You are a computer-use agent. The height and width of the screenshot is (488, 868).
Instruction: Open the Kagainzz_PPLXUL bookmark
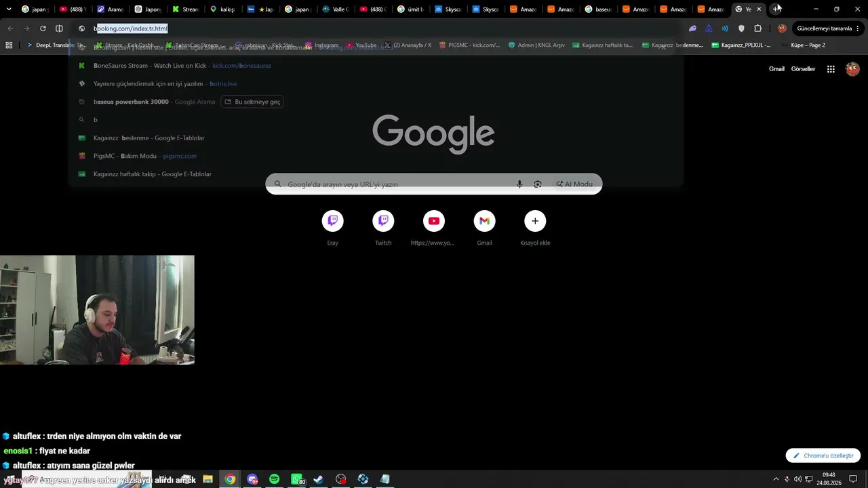pos(741,45)
